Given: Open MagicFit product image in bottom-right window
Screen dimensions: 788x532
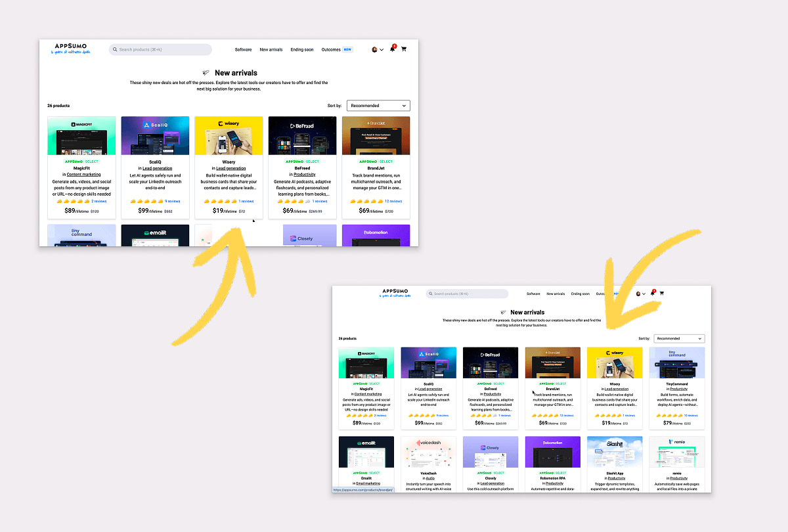Looking at the screenshot, I should [x=366, y=363].
